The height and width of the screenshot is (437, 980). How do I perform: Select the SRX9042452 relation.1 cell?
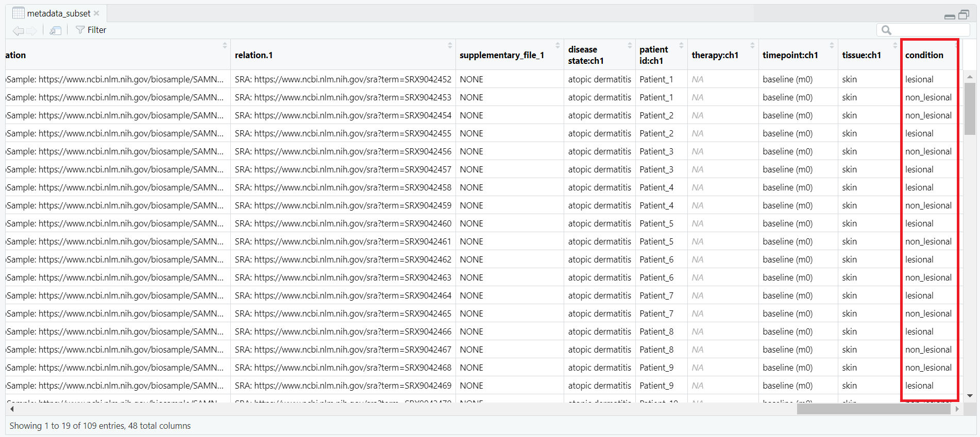click(343, 79)
